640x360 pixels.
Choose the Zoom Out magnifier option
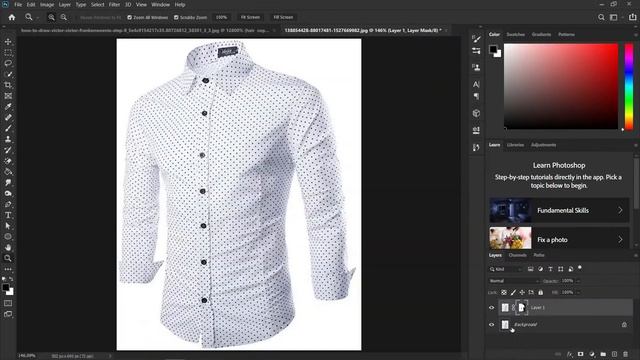[x=64, y=17]
